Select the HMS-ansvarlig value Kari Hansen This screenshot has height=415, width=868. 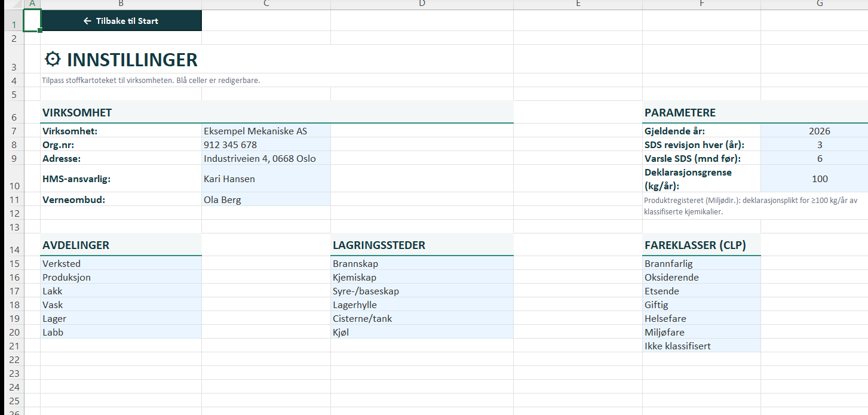click(266, 179)
